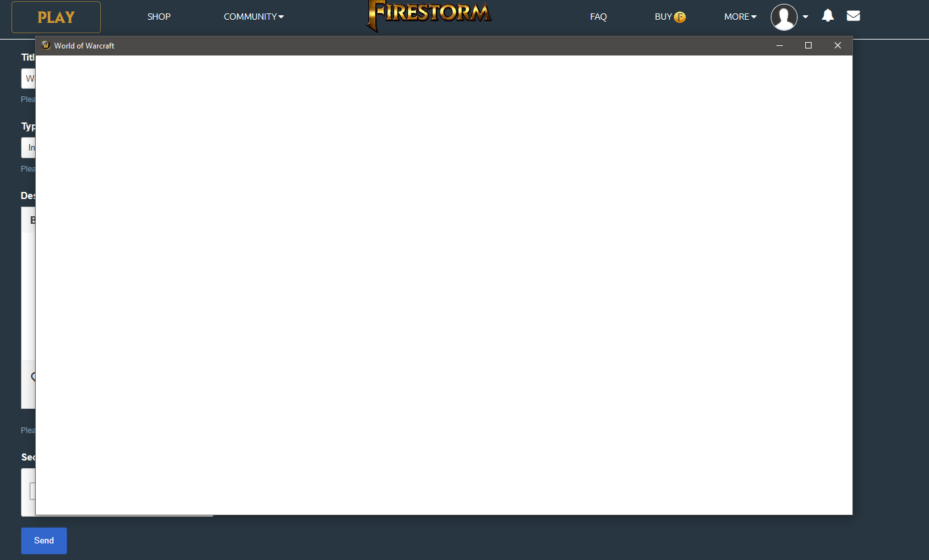This screenshot has width=929, height=560.
Task: Apply bold formatting in the description editor
Action: pos(33,219)
